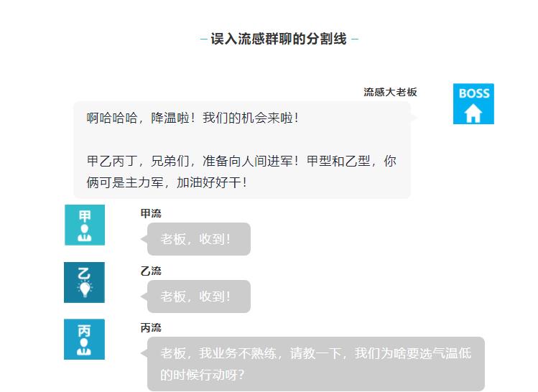Click the person symbol in 丙 avatar

84,347
